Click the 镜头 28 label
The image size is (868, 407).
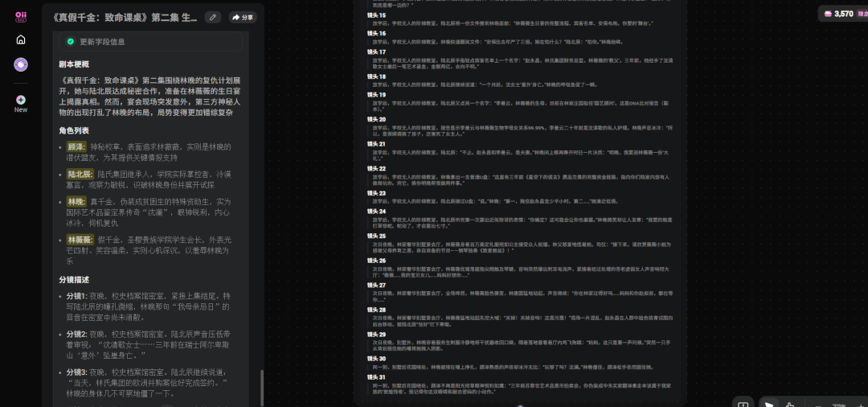click(x=376, y=310)
